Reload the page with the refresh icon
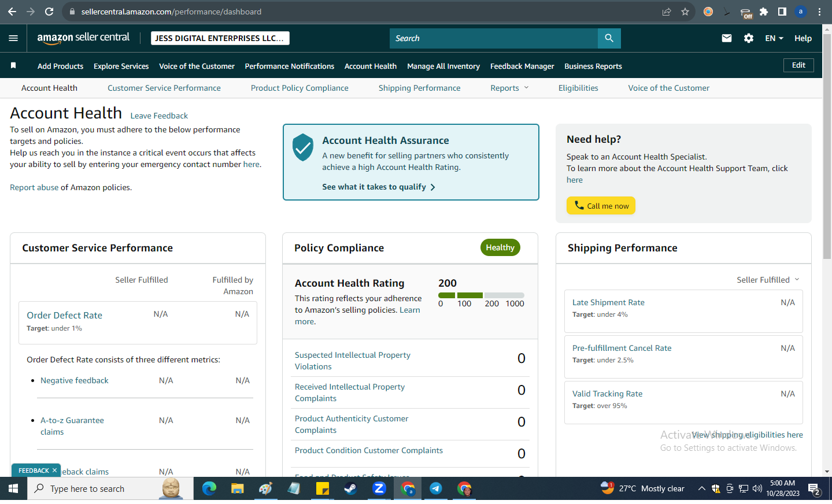Screen dimensions: 832x504 pos(49,12)
